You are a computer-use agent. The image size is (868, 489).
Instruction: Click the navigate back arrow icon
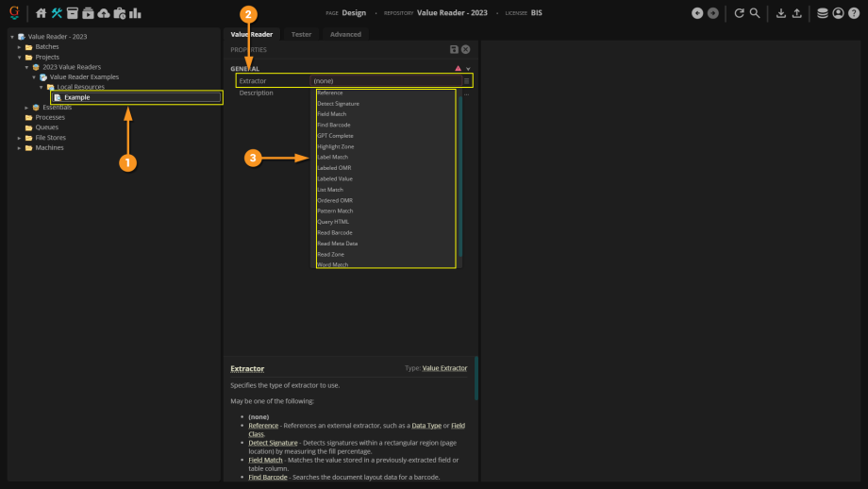tap(697, 13)
